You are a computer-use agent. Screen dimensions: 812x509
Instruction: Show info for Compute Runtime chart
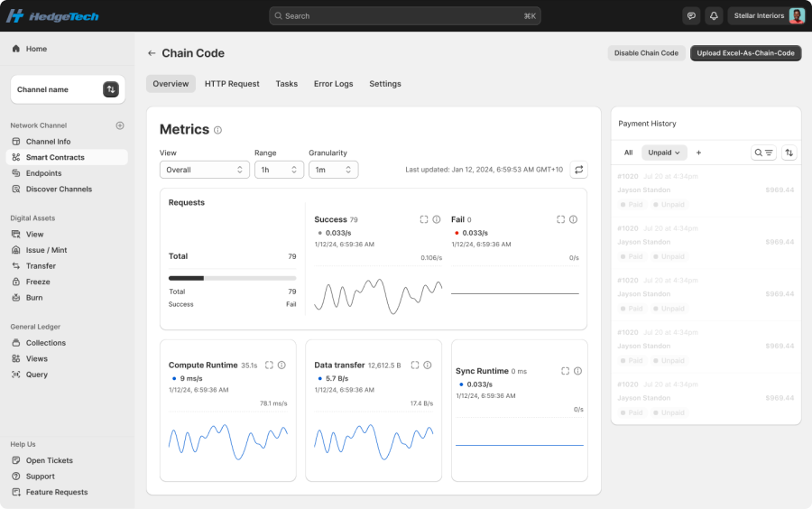281,366
